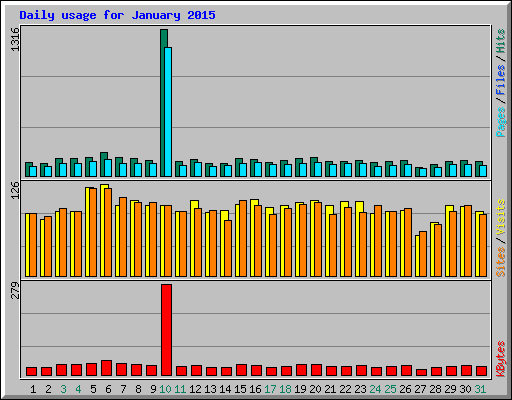Click the yellow Visits bar for day 29
The image size is (512, 400).
tap(448, 241)
